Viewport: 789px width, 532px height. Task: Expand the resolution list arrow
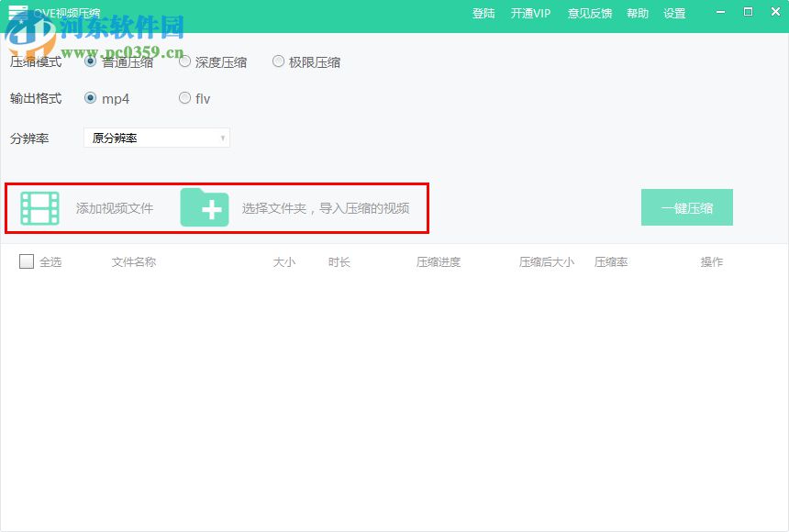[220, 138]
